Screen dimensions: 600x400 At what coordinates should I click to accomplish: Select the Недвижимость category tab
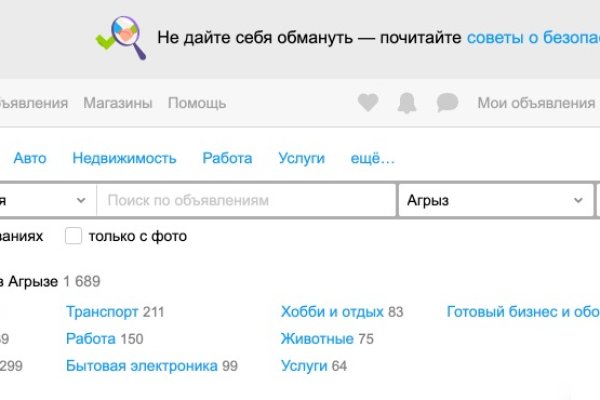point(124,158)
